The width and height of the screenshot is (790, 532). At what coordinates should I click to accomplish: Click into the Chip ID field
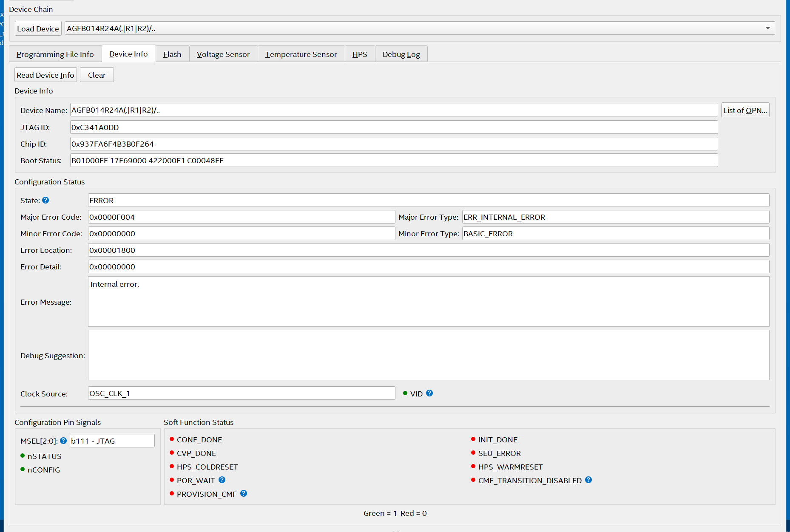click(394, 144)
